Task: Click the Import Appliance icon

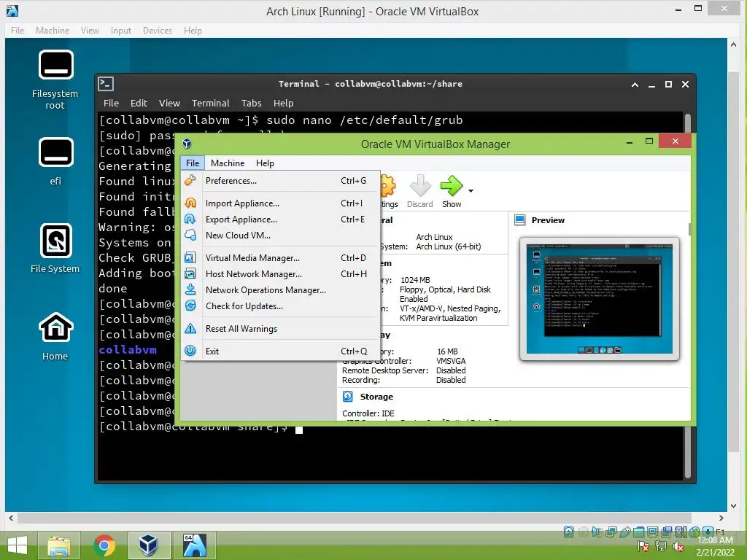Action: (190, 203)
